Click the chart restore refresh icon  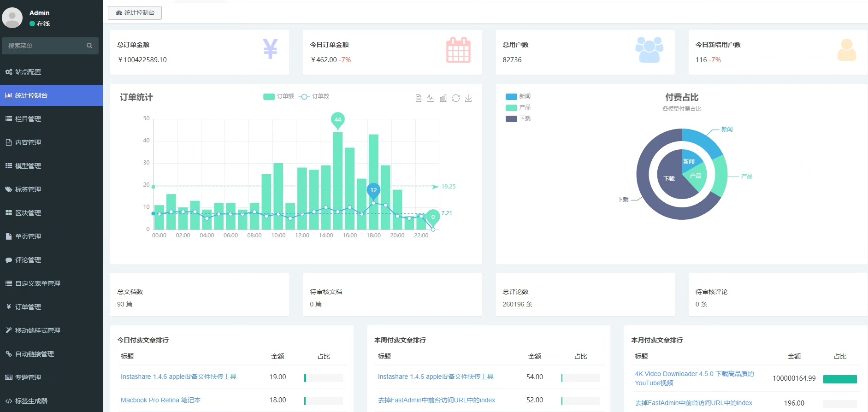tap(456, 98)
